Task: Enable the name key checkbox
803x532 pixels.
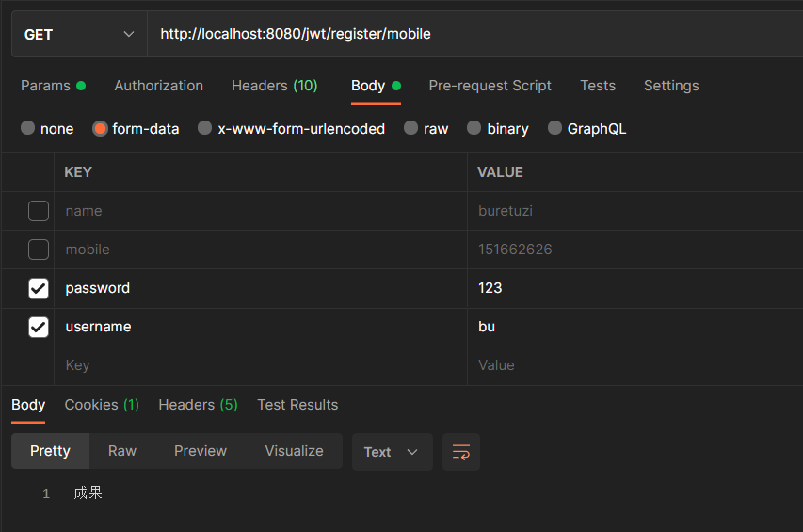Action: [x=39, y=211]
